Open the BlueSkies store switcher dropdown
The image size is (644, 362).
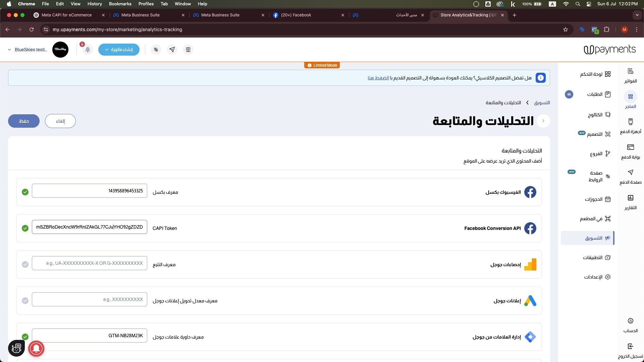(x=28, y=50)
